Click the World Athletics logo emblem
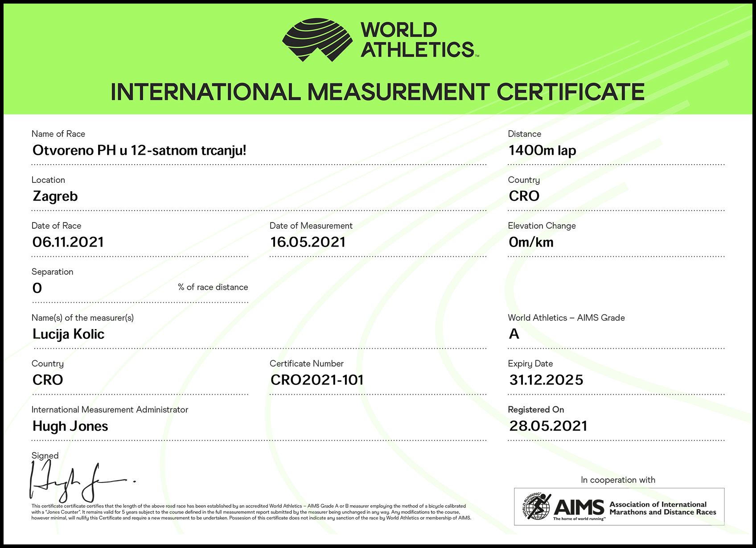This screenshot has height=548, width=756. click(317, 40)
